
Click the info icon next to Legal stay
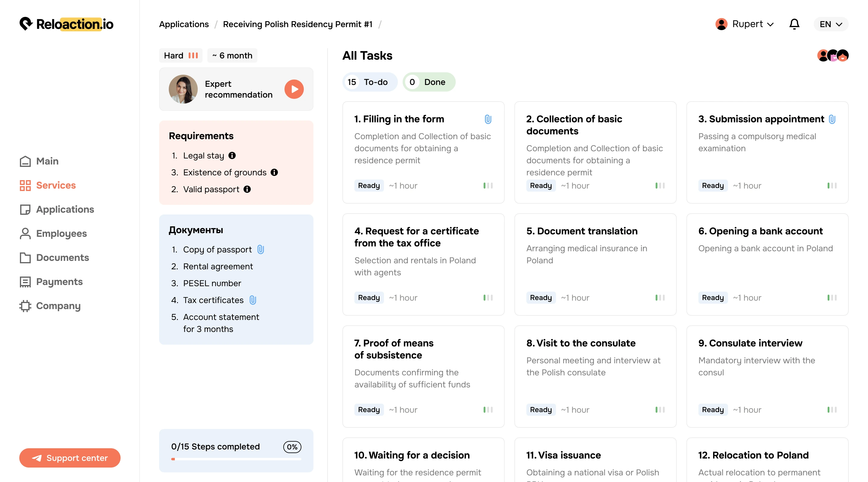point(232,155)
